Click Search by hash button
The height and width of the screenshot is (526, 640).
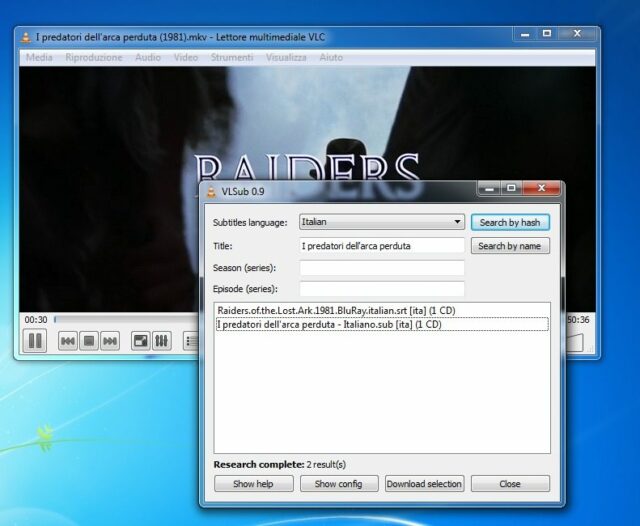click(x=510, y=222)
